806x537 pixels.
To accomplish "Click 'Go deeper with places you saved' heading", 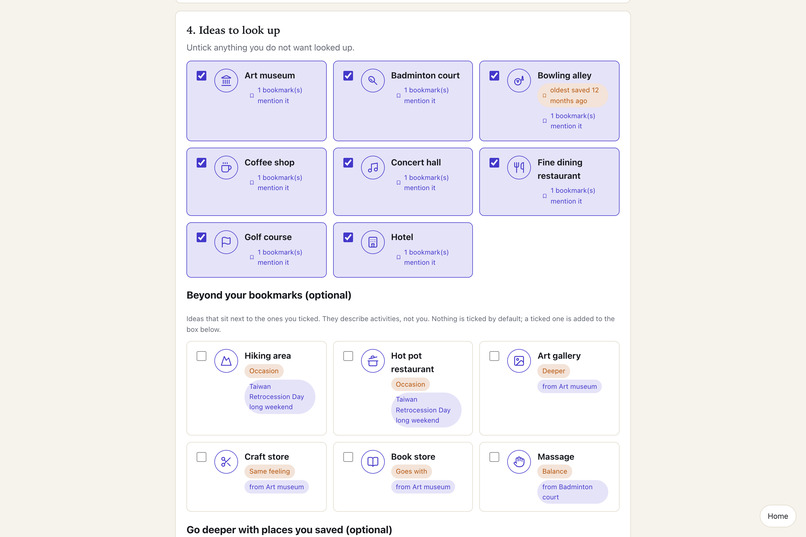I will 289,530.
